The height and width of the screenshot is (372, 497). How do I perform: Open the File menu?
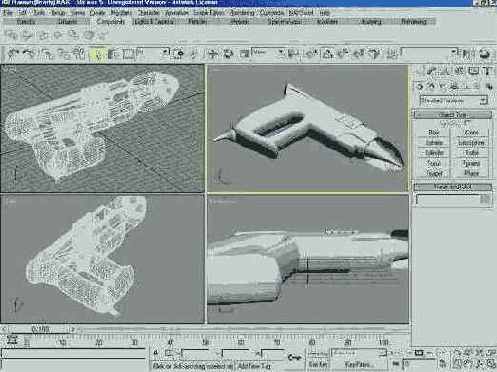7,13
